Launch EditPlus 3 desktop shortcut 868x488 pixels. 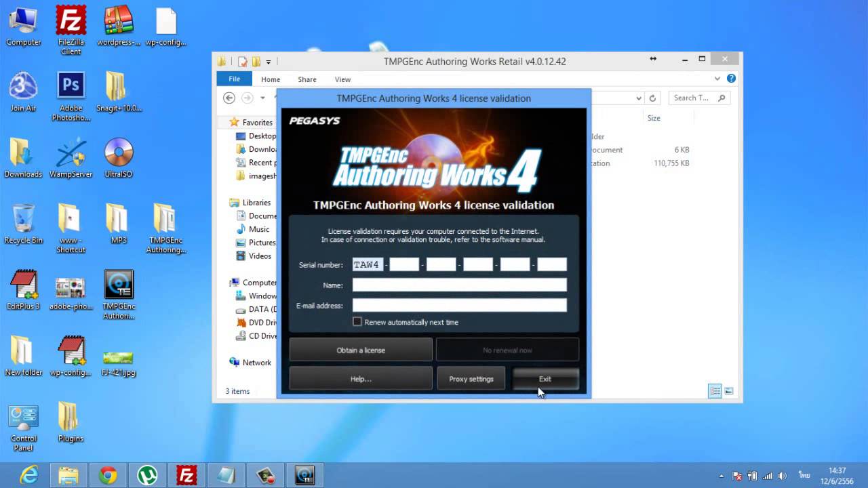(x=23, y=290)
